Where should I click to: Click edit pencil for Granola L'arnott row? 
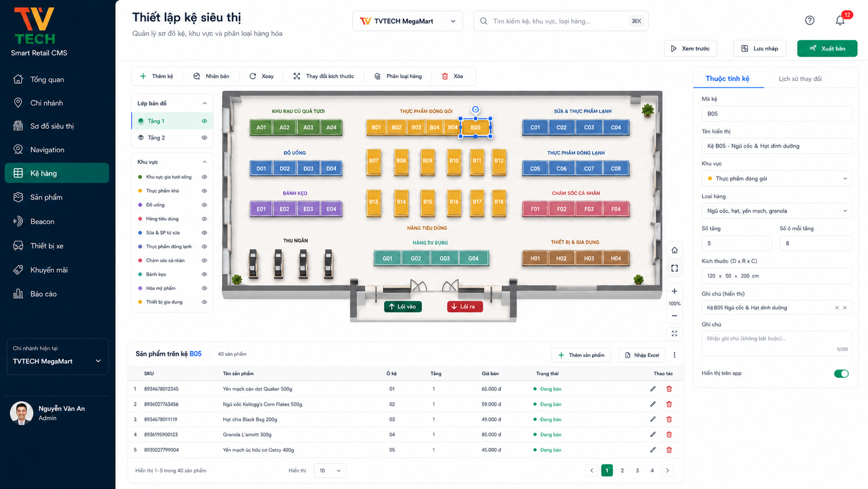coord(653,434)
